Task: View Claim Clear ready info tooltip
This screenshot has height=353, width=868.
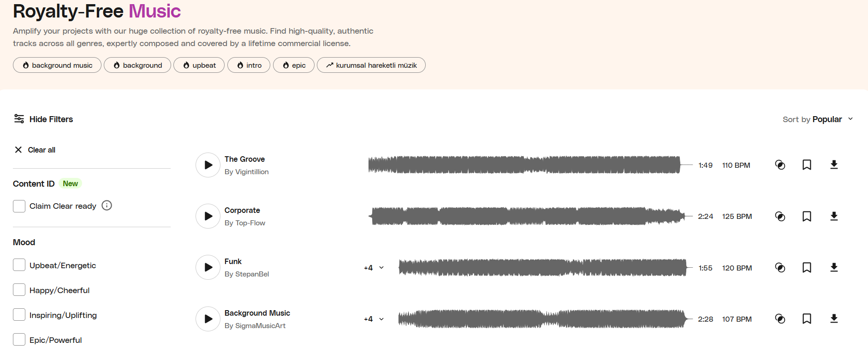Action: [107, 206]
